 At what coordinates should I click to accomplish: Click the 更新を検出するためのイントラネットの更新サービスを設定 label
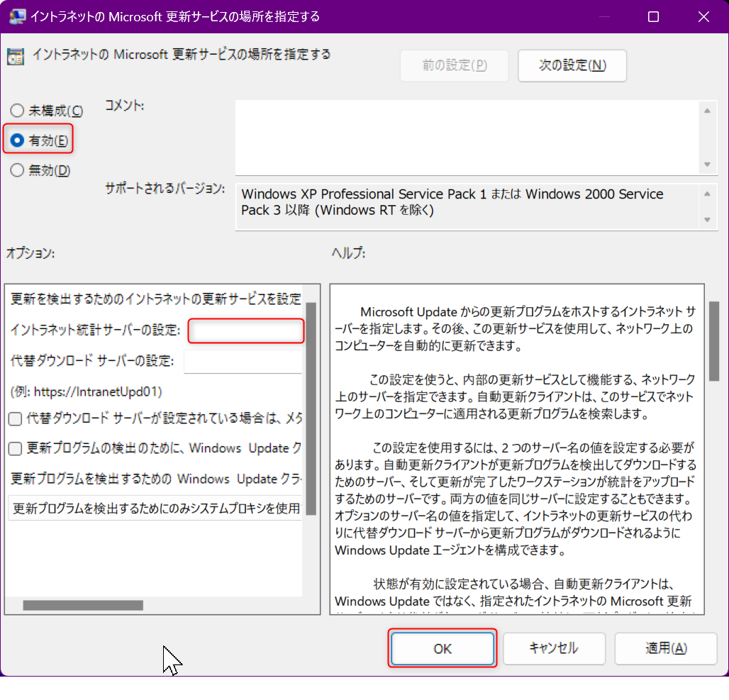(156, 299)
